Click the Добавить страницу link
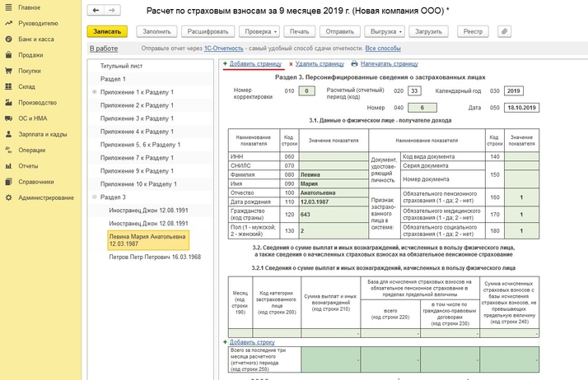This screenshot has height=380, width=588. point(256,63)
